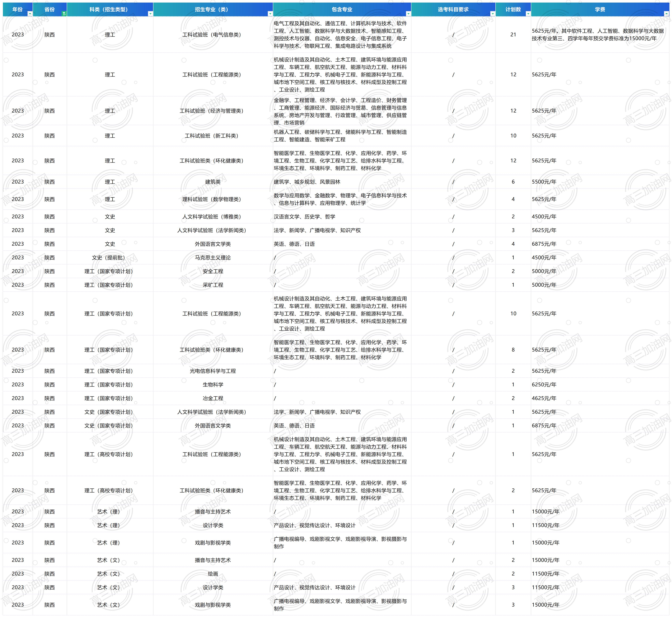Click the included majors starting 机器人工程、碳储科学与工程
Image resolution: width=672 pixels, height=618 pixels.
click(342, 136)
